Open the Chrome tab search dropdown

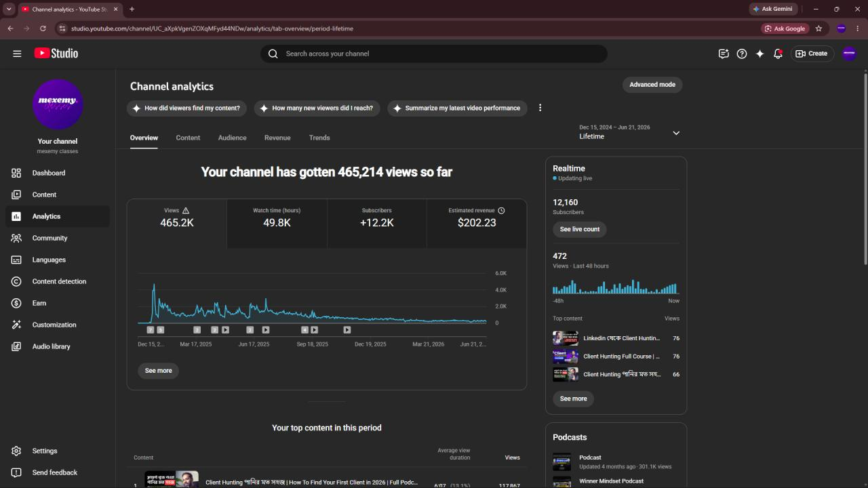point(9,9)
